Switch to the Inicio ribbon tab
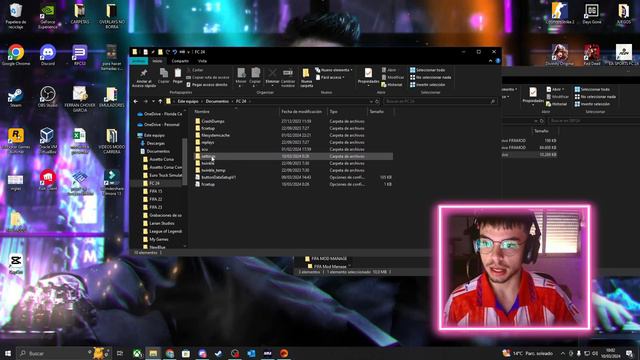 pos(157,61)
